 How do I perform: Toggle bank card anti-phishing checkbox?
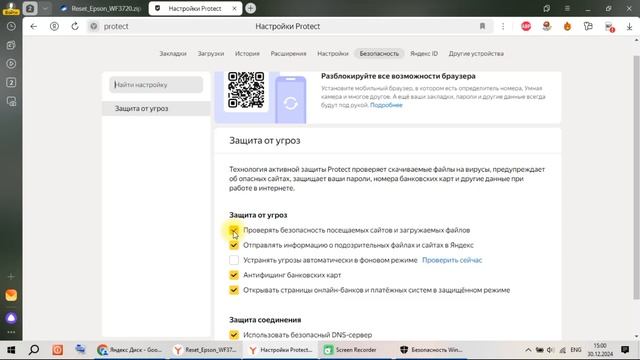pos(234,275)
